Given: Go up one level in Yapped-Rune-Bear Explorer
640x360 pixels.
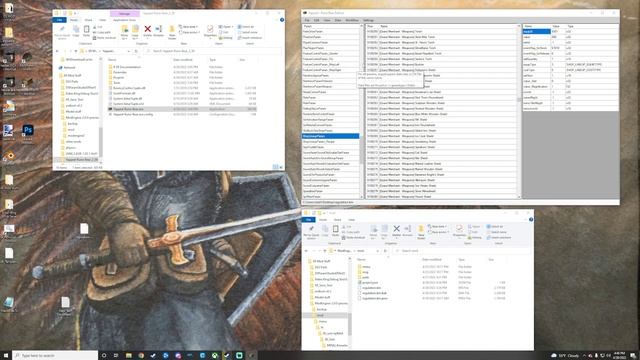Looking at the screenshot, I should pos(76,51).
